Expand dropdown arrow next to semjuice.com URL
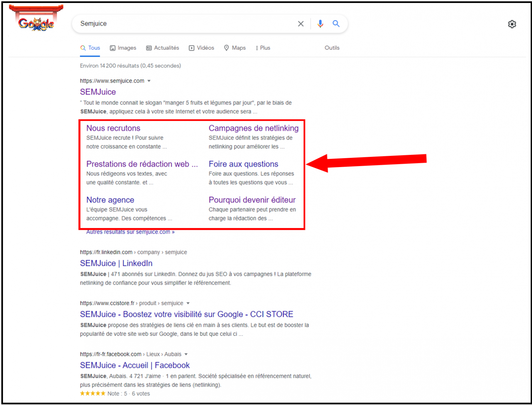Image resolution: width=532 pixels, height=405 pixels. 149,81
